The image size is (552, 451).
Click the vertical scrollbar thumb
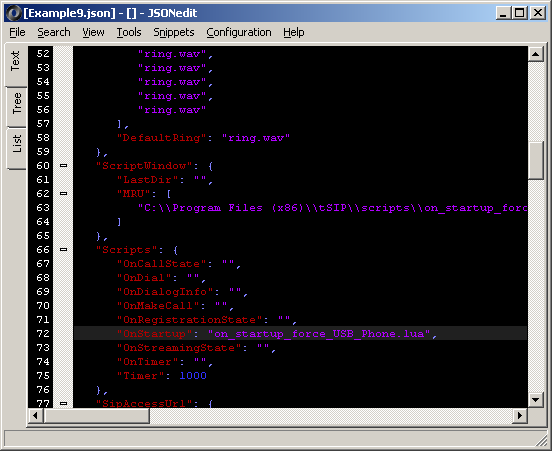coord(535,161)
